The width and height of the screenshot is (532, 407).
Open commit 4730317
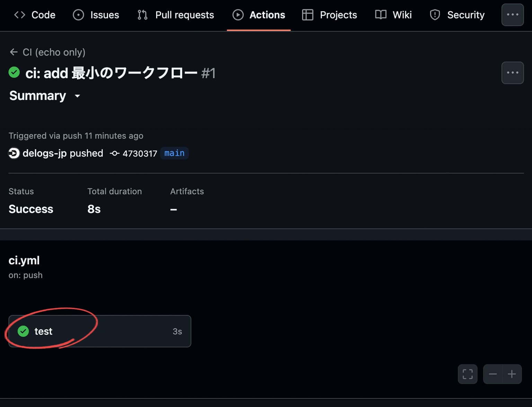click(x=140, y=154)
